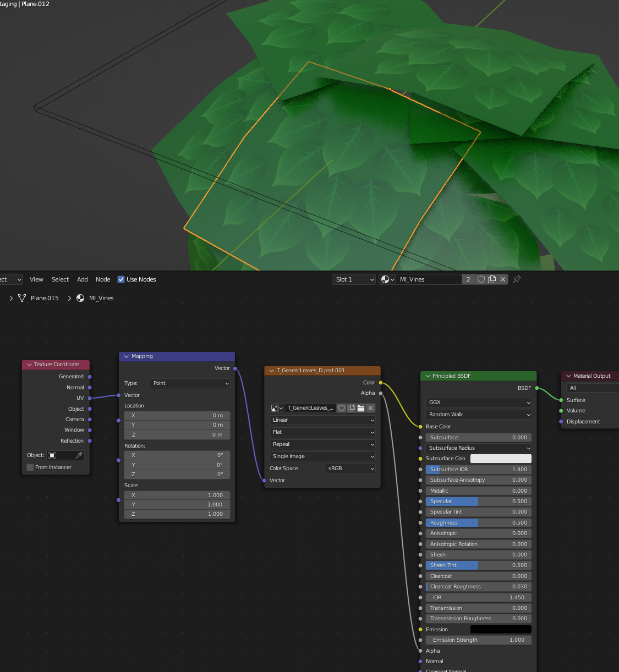The image size is (619, 672).
Task: Click the Object field icon in Texture Coordinate
Action: [x=52, y=455]
